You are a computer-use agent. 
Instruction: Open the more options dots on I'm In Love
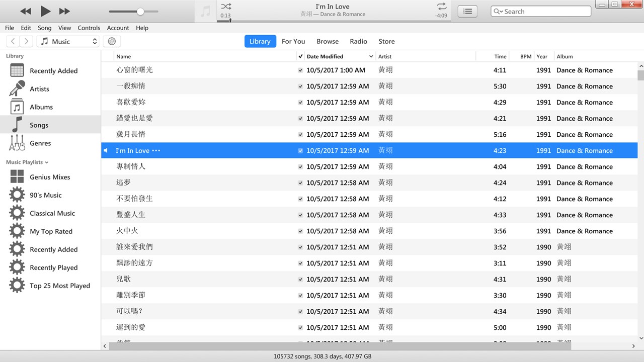tap(156, 150)
